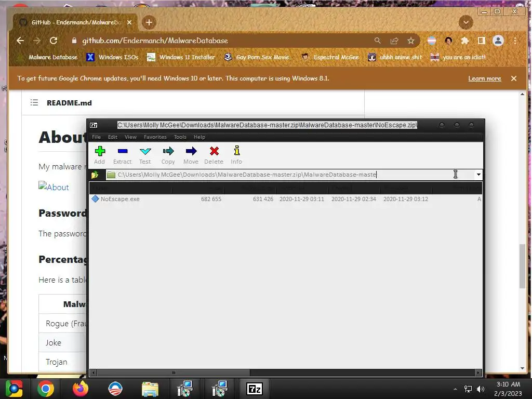Open the Windows 11 Installer bookmark
The height and width of the screenshot is (399, 532).
[181, 57]
